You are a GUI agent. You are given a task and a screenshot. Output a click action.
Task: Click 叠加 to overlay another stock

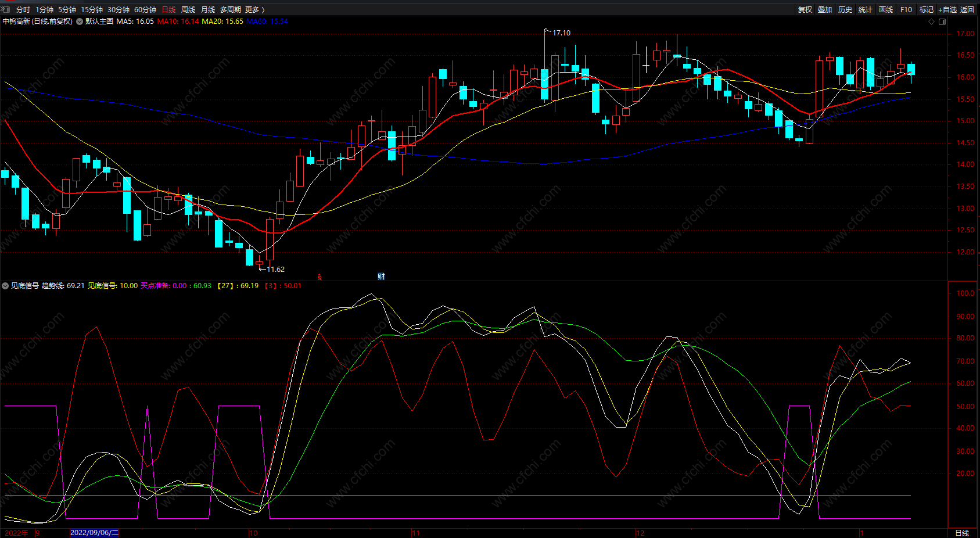(x=825, y=9)
